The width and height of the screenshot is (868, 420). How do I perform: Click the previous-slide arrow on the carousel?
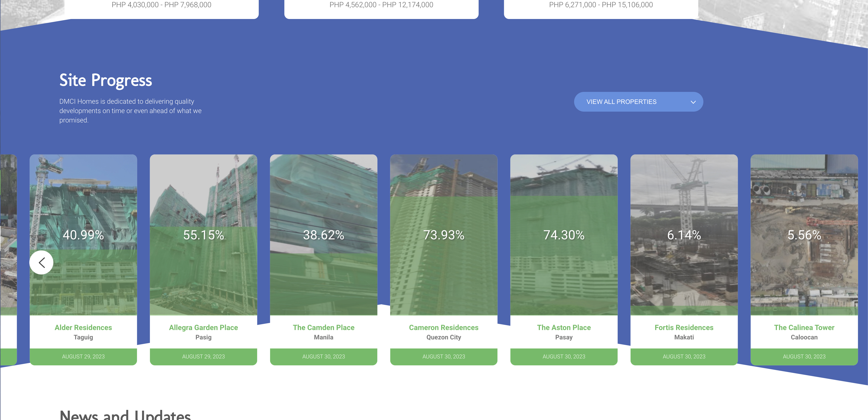tap(41, 262)
